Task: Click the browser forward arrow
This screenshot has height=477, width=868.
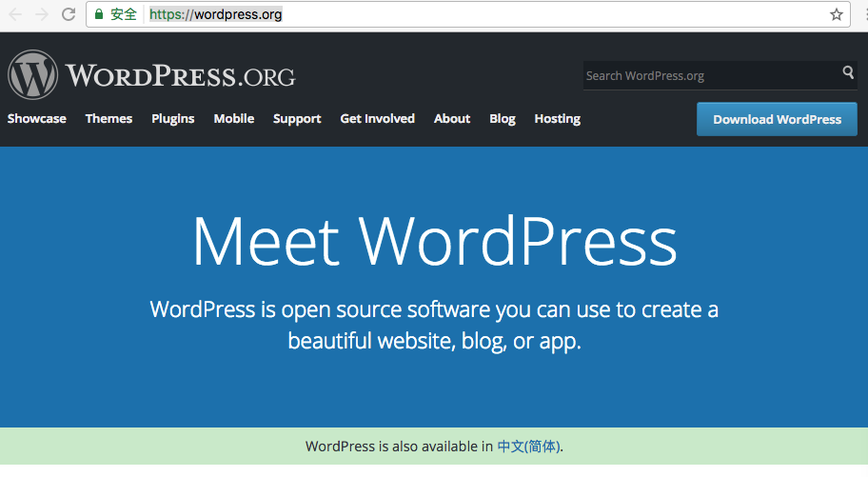Action: (42, 14)
